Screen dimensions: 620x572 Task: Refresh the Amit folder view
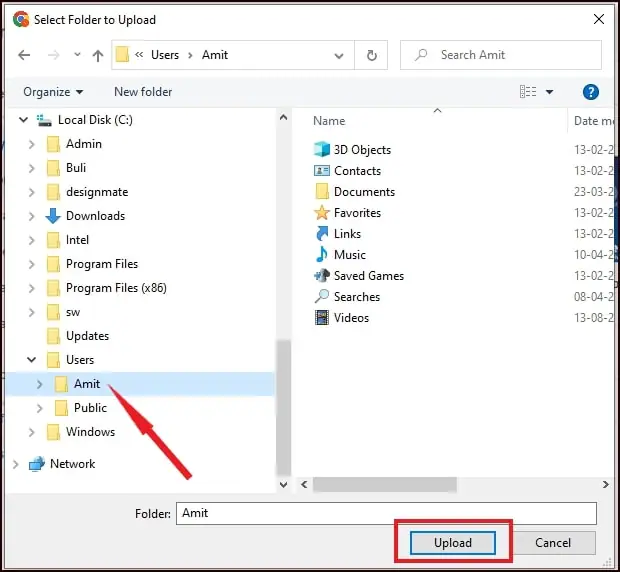(371, 55)
